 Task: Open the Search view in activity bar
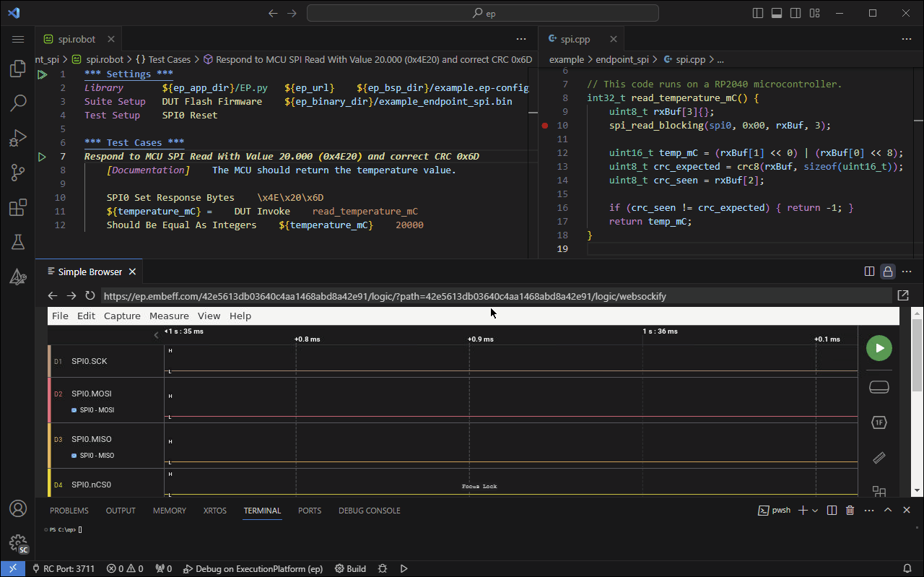click(18, 103)
